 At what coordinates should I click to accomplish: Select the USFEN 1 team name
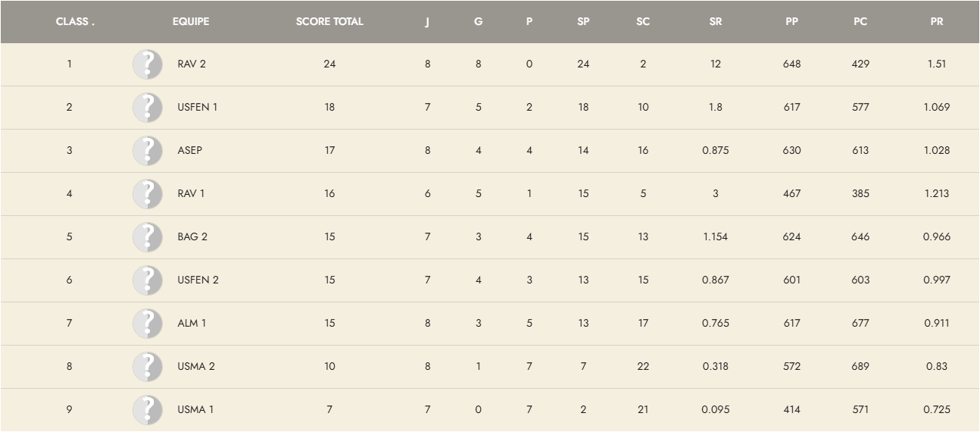[x=198, y=108]
